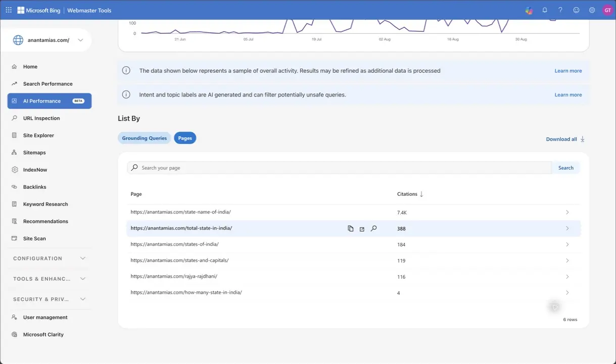
Task: Open the help question mark icon
Action: point(560,10)
